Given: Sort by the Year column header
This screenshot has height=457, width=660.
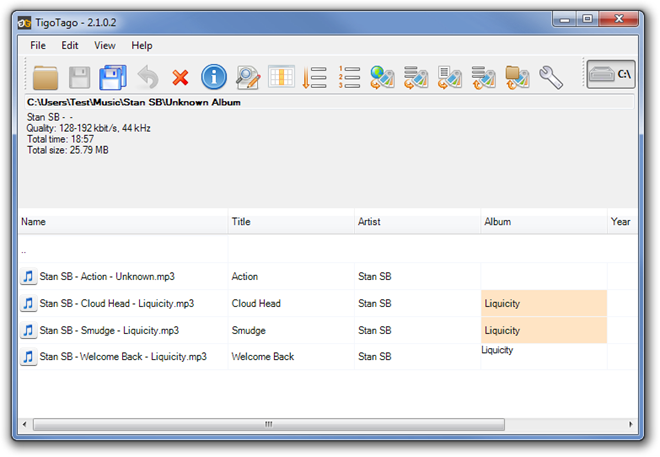Looking at the screenshot, I should (623, 222).
